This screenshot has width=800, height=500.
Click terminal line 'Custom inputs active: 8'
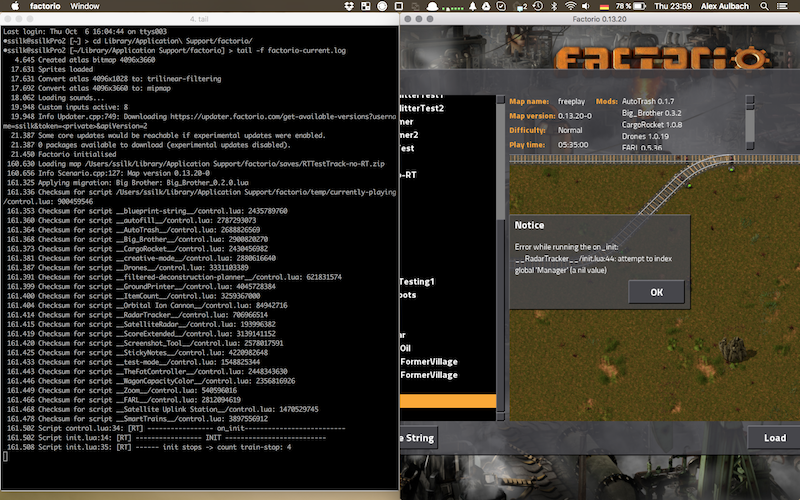[x=69, y=107]
